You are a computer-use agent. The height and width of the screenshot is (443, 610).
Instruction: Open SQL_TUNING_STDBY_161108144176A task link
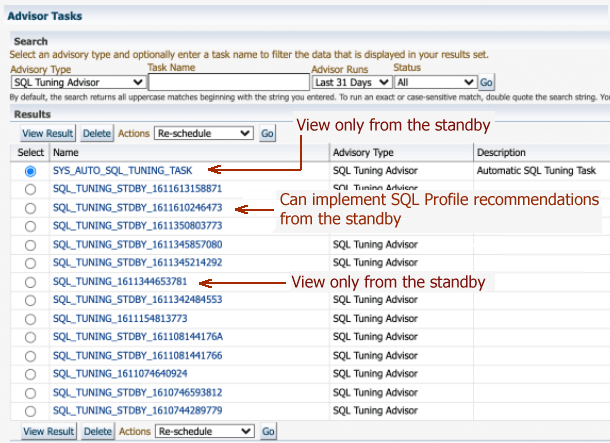pos(138,336)
